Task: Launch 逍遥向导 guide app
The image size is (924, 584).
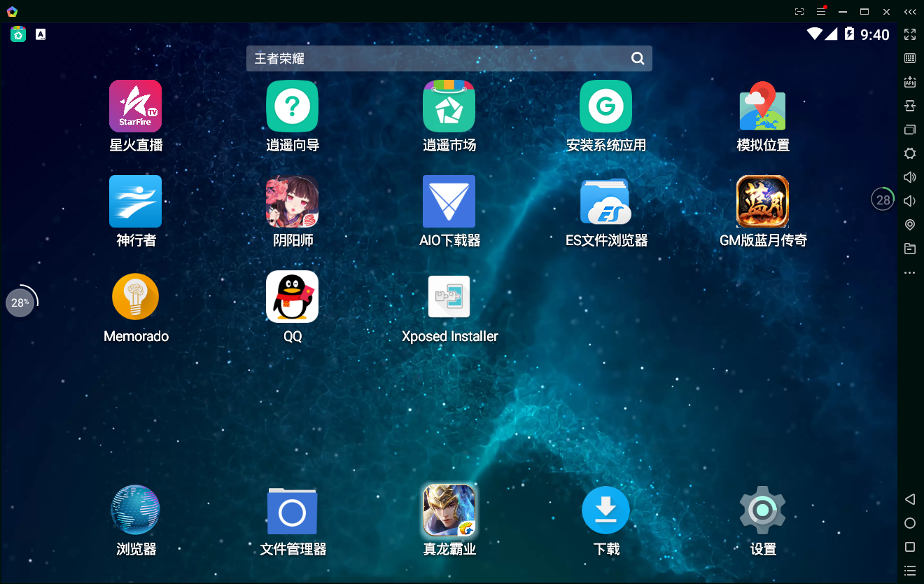Action: tap(293, 106)
